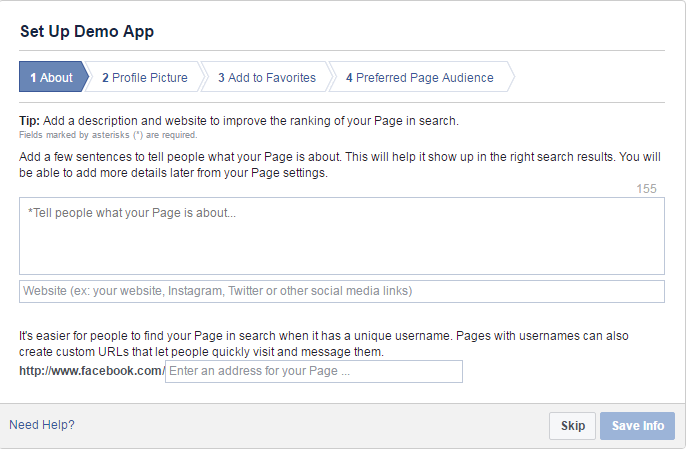
Task: Focus the Page description text area
Action: coord(342,236)
